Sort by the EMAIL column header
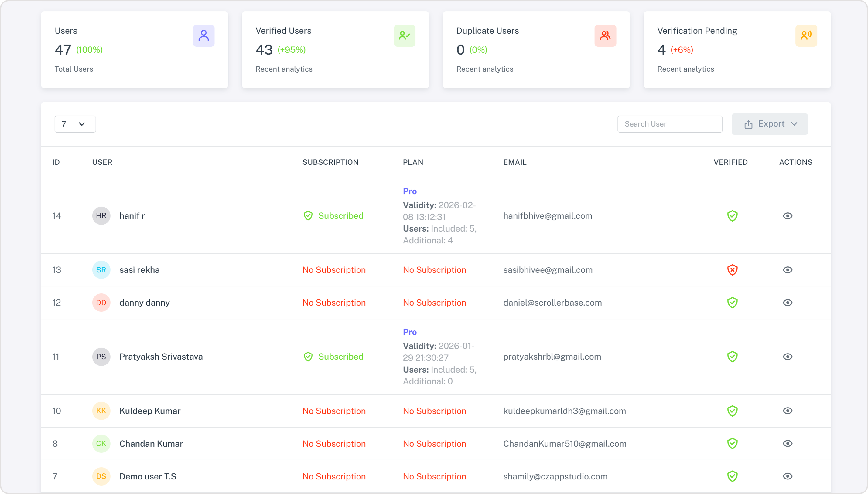 click(515, 162)
